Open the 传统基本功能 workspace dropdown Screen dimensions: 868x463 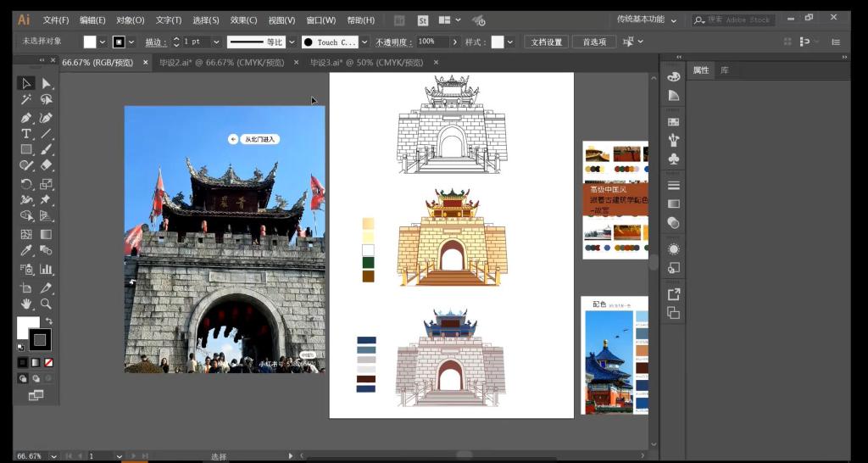[x=647, y=20]
